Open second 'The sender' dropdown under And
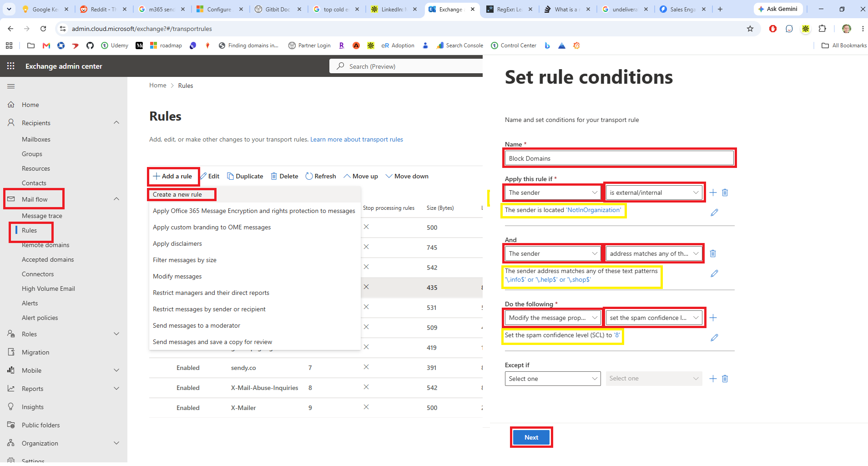This screenshot has width=868, height=466. (x=553, y=253)
